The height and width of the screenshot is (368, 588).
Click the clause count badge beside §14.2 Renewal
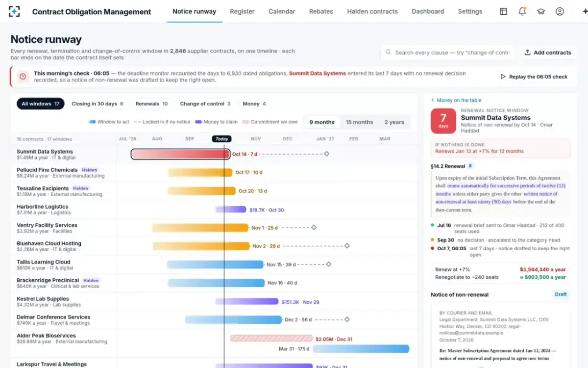pos(471,166)
